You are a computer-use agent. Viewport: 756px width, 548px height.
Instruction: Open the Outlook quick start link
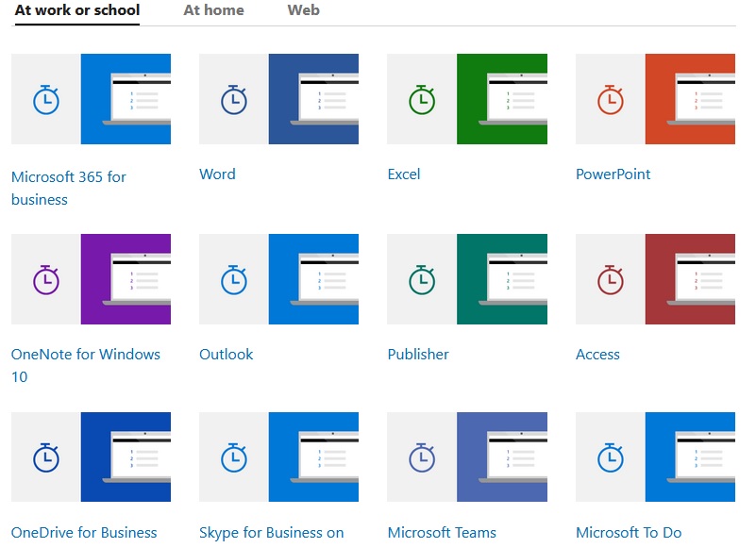pyautogui.click(x=227, y=355)
